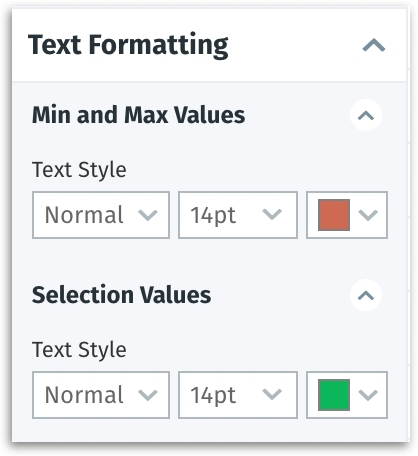Click the Min and Max Values heading
418x456 pixels.
click(x=138, y=115)
